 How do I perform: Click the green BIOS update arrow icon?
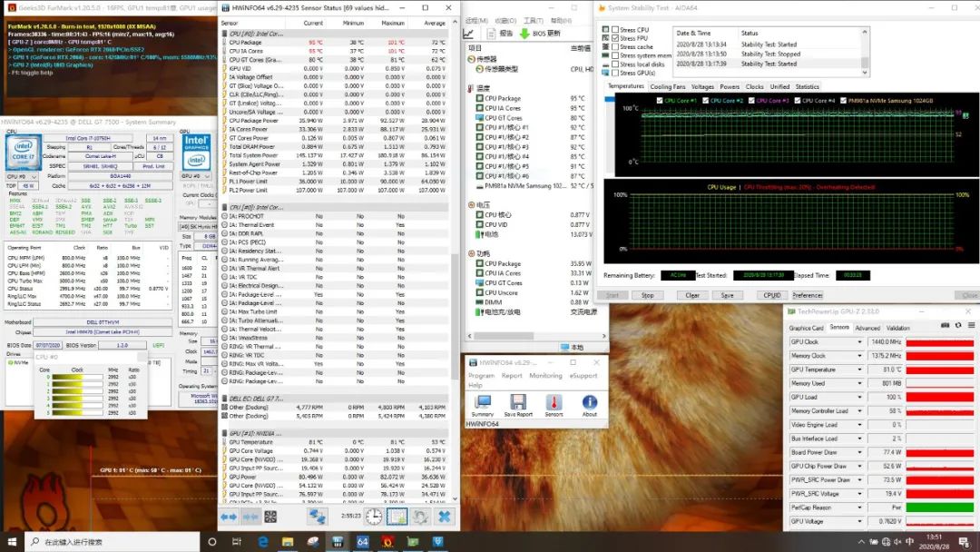(x=524, y=34)
